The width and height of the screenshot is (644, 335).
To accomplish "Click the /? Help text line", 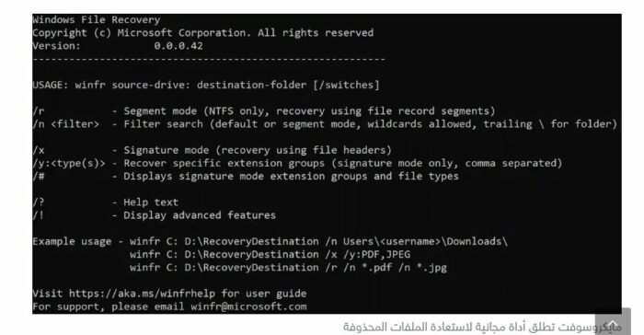I will (x=106, y=202).
